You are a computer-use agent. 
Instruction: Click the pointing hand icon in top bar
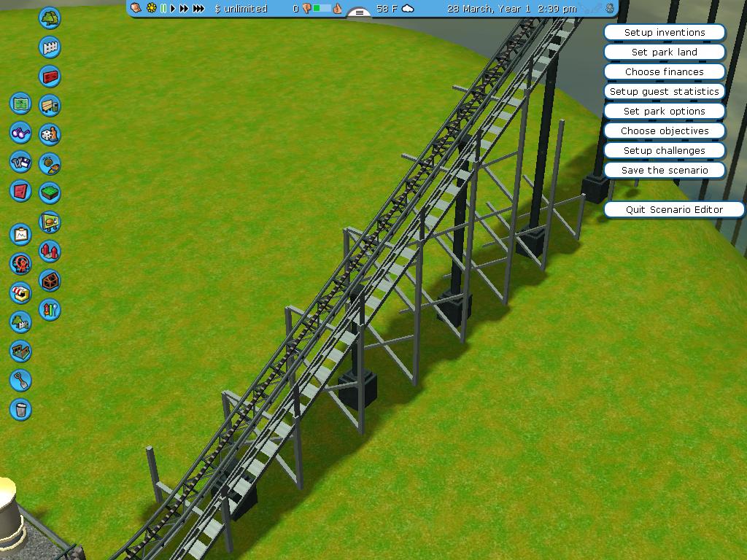click(x=136, y=8)
